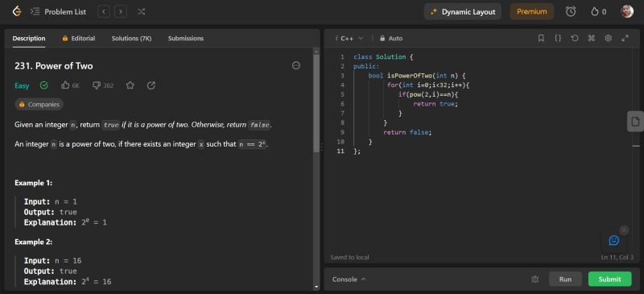This screenshot has height=294, width=644.
Task: Open the C++ language dropdown
Action: coord(350,38)
